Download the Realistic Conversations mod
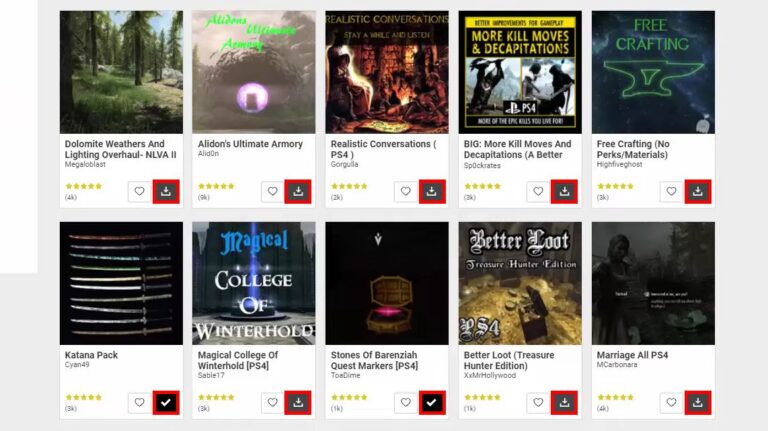 (x=432, y=192)
